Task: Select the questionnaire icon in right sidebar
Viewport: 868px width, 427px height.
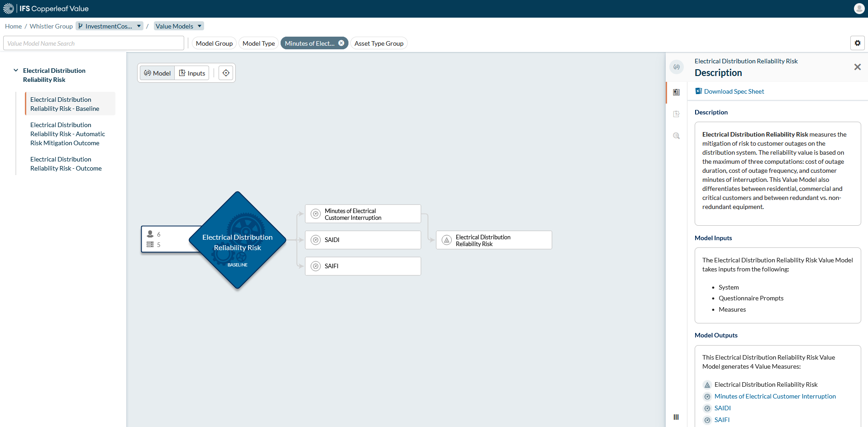Action: coord(676,114)
